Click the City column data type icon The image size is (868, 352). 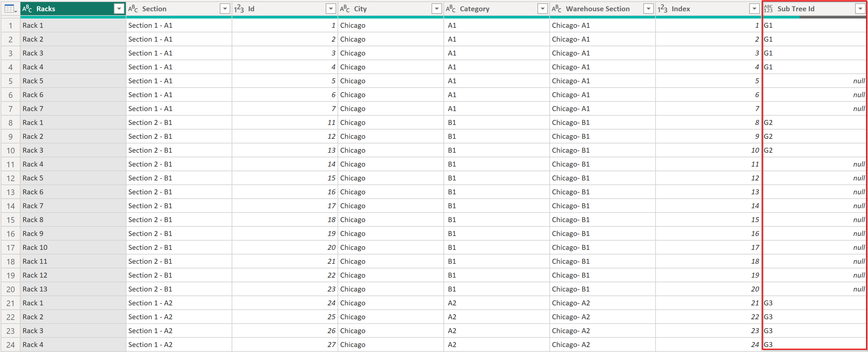pos(345,9)
